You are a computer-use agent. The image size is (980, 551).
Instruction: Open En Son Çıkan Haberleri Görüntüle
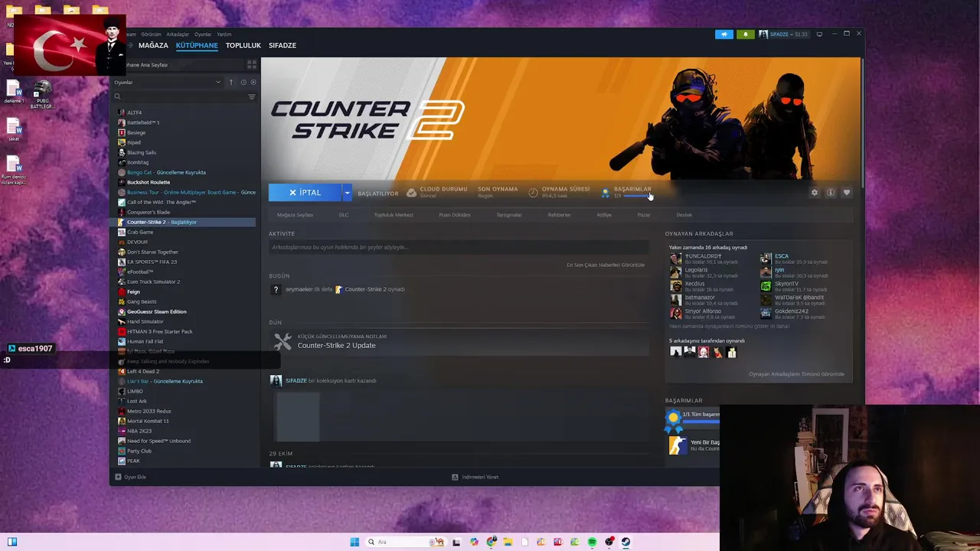pyautogui.click(x=606, y=265)
